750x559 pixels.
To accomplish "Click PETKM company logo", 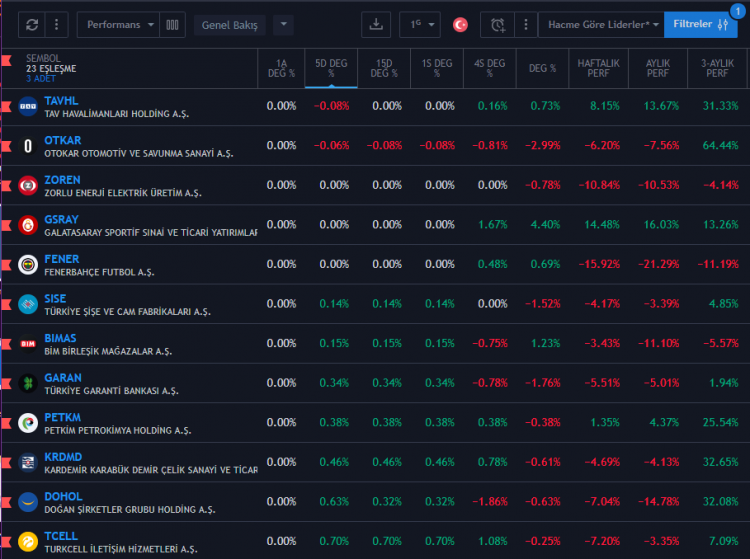I will (28, 423).
